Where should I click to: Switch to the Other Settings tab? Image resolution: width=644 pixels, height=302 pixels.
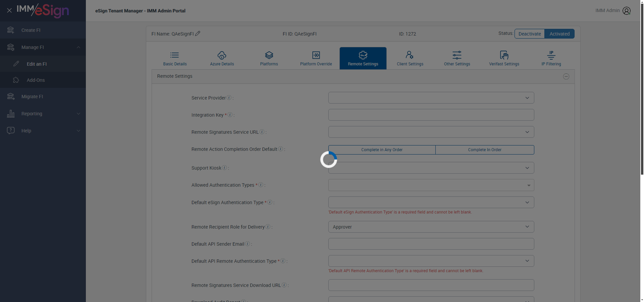(x=457, y=58)
